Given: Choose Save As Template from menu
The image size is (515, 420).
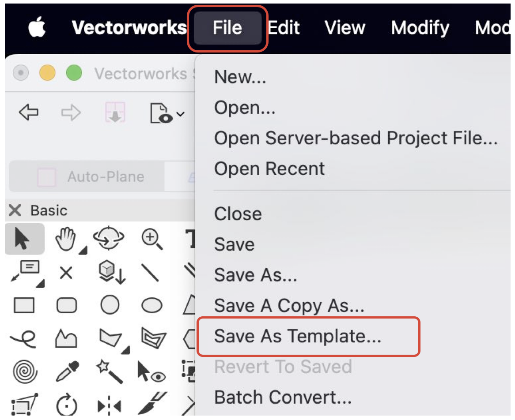Looking at the screenshot, I should click(x=297, y=337).
